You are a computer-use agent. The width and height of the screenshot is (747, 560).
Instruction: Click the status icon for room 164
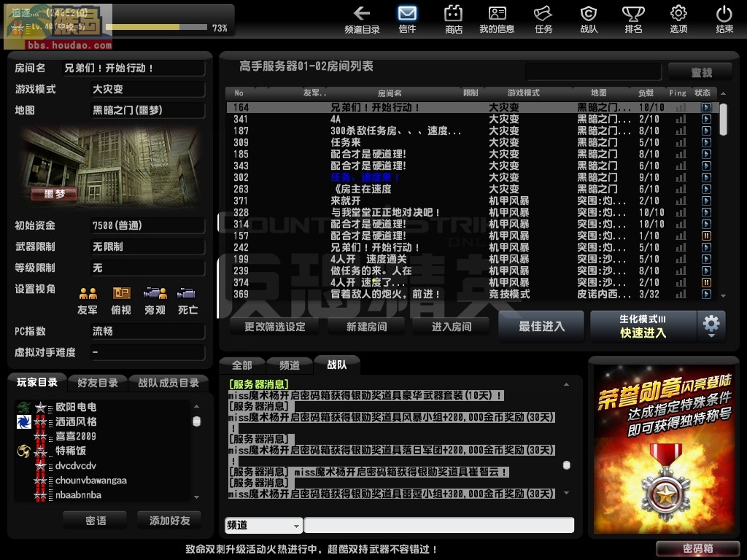pyautogui.click(x=706, y=108)
